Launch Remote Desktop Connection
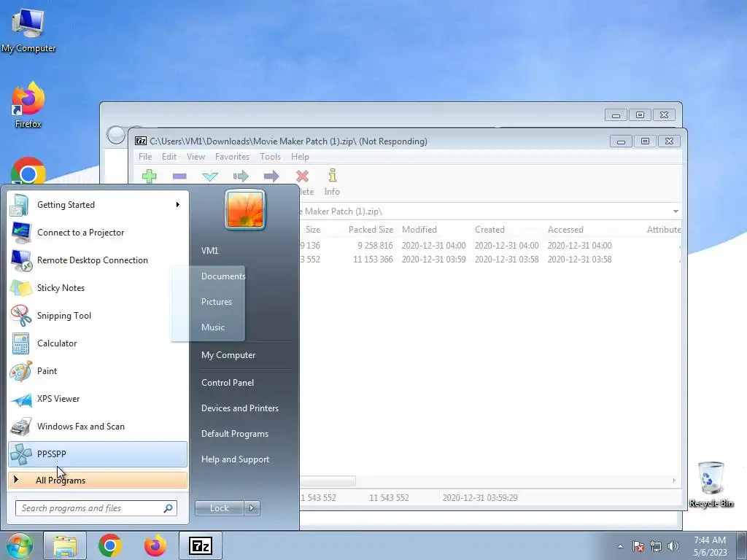The width and height of the screenshot is (747, 560). coord(98,260)
